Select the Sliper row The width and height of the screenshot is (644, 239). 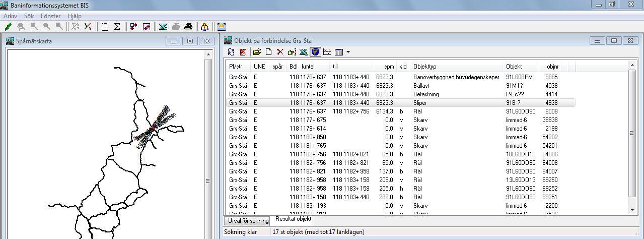400,103
